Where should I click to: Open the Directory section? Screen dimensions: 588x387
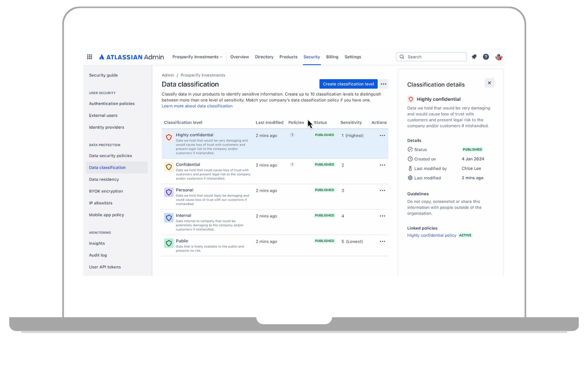click(x=264, y=57)
